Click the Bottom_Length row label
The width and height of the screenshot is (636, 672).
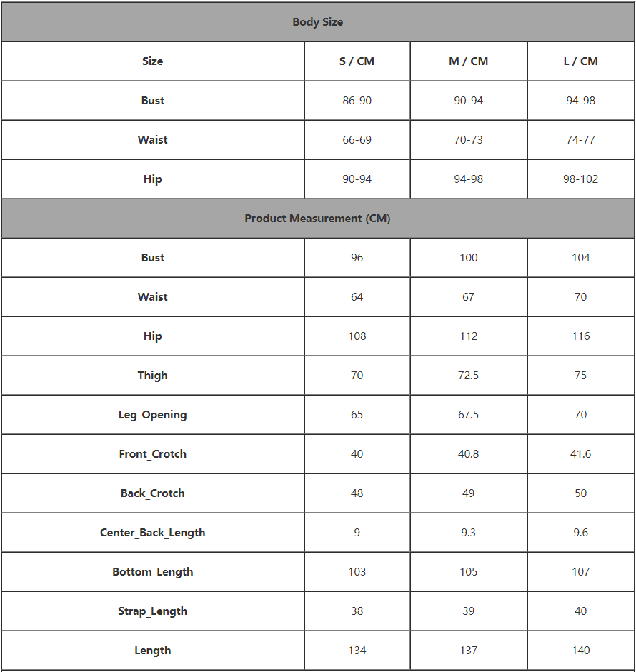(x=152, y=572)
